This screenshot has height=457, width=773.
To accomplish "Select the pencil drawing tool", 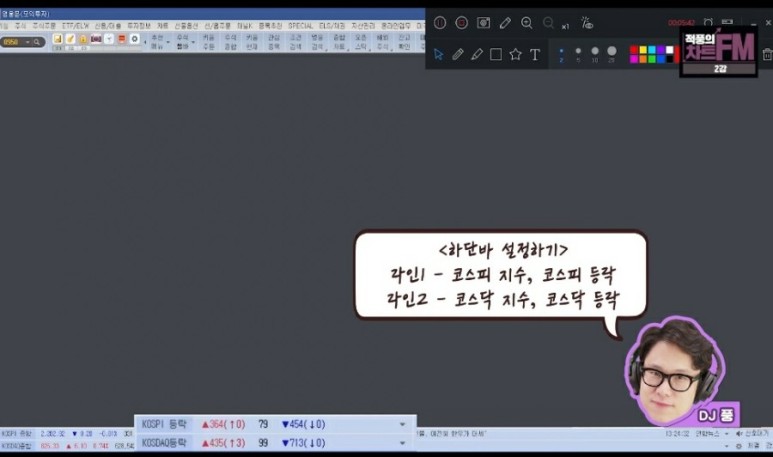I will point(457,54).
